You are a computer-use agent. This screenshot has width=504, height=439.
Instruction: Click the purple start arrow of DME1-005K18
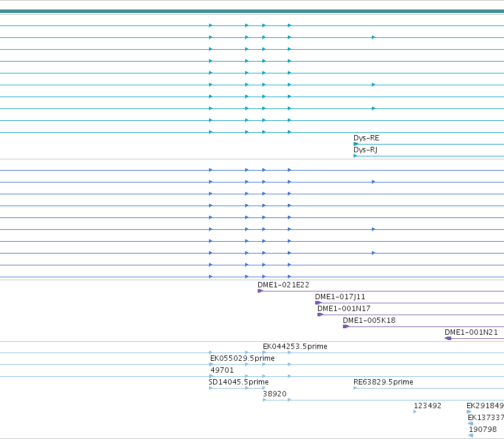coord(346,327)
